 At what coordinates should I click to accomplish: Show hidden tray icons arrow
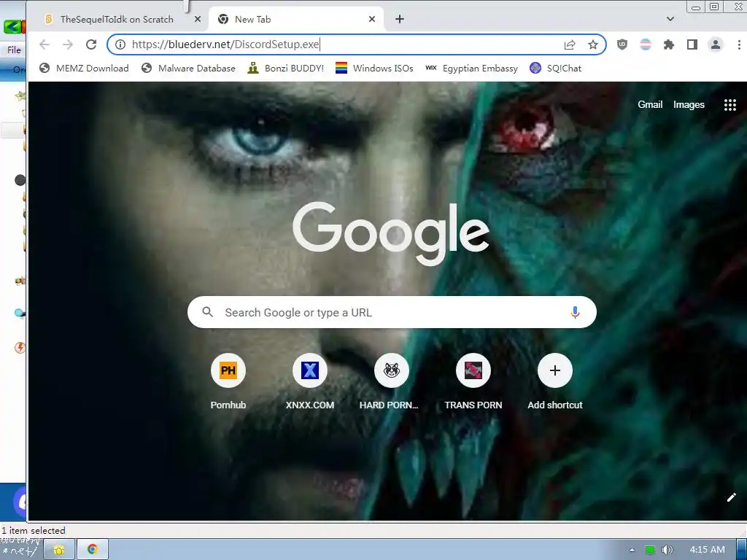pyautogui.click(x=632, y=550)
